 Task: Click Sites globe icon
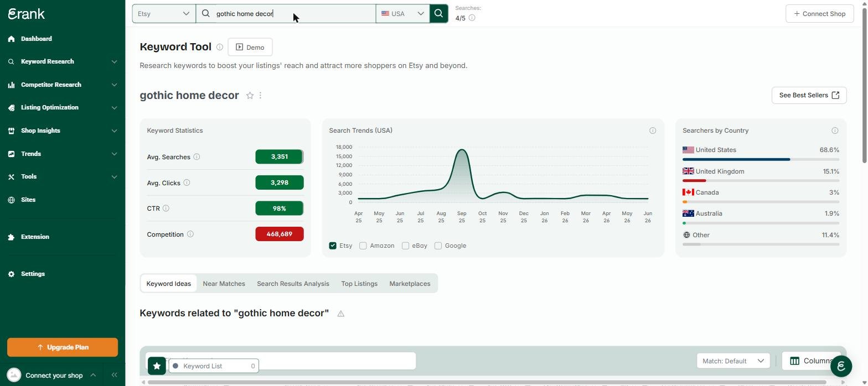click(11, 200)
